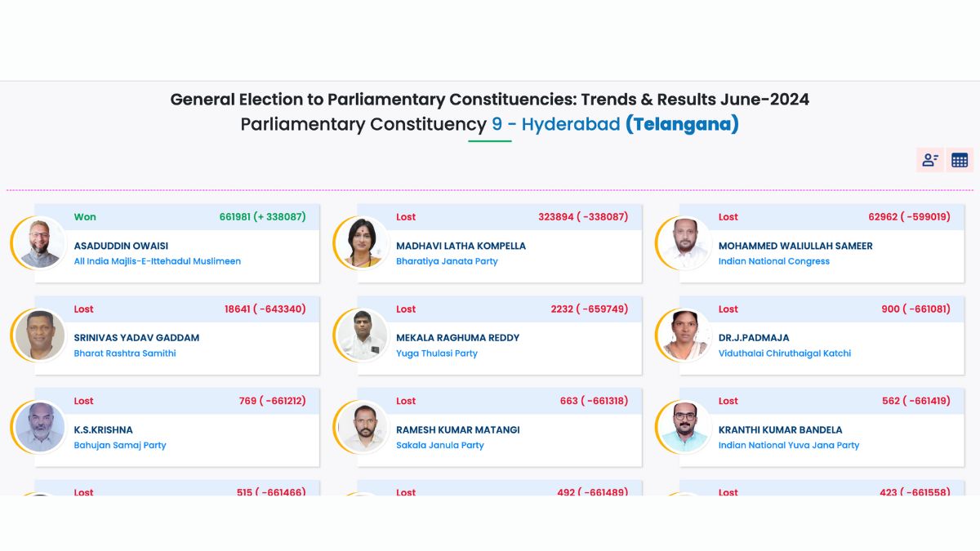
Task: Click the ASADUDDIN OWAISI name
Action: pyautogui.click(x=121, y=246)
